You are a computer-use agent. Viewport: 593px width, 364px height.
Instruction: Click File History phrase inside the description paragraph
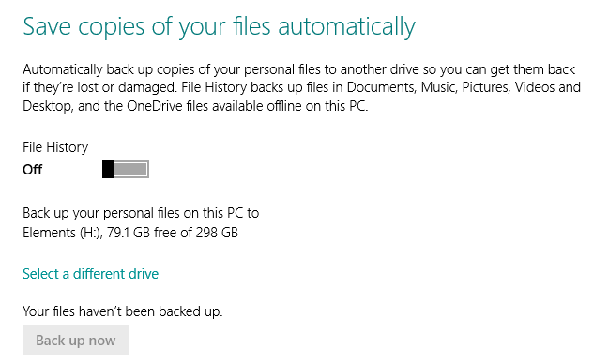point(214,87)
